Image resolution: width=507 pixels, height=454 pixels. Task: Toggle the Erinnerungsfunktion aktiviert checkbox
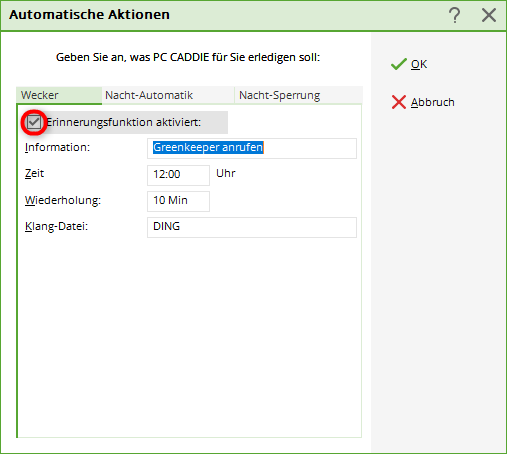(x=34, y=122)
